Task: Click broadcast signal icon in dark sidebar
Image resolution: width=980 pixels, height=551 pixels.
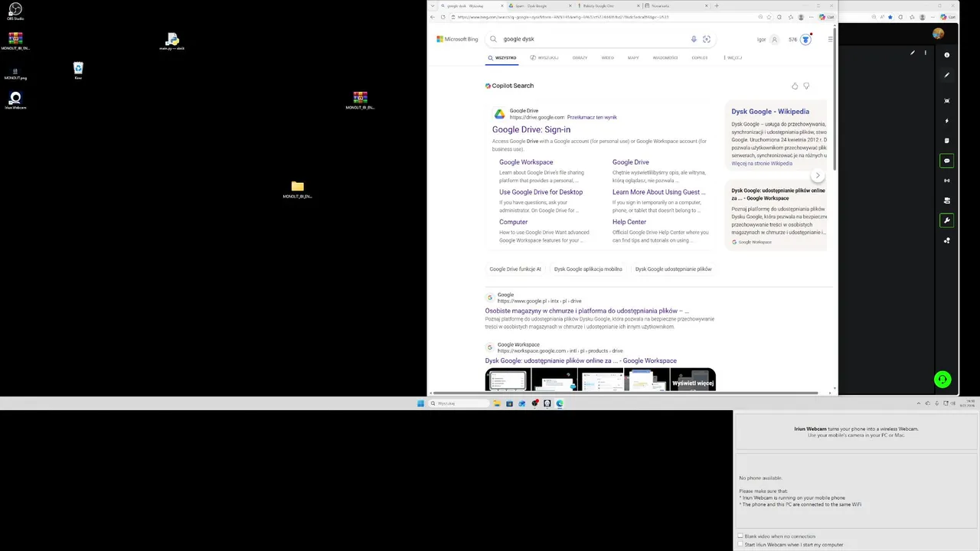Action: click(947, 181)
